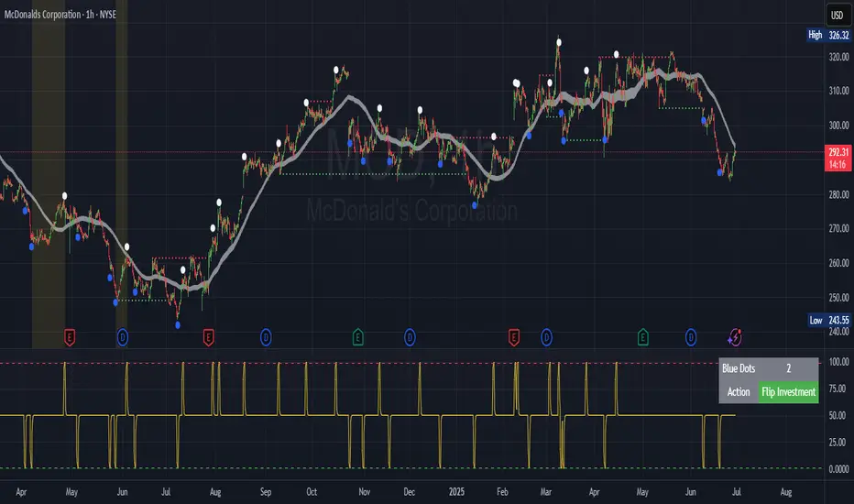
Task: Click the Dec label on the time axis
Action: pos(409,491)
